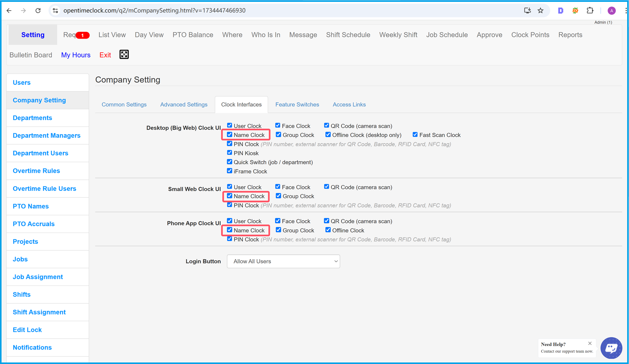The width and height of the screenshot is (629, 364).
Task: Click the My Hours link
Action: click(75, 55)
